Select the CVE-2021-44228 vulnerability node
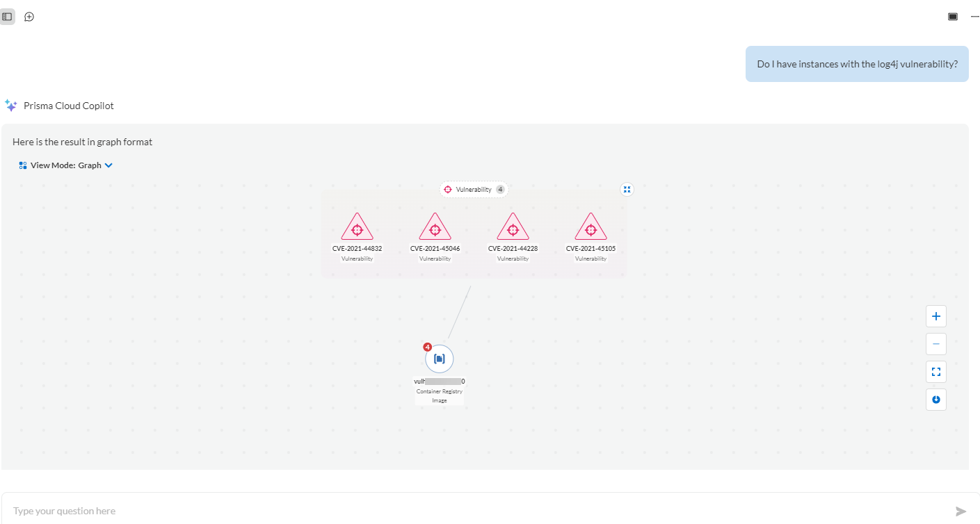980x524 pixels. [x=513, y=229]
